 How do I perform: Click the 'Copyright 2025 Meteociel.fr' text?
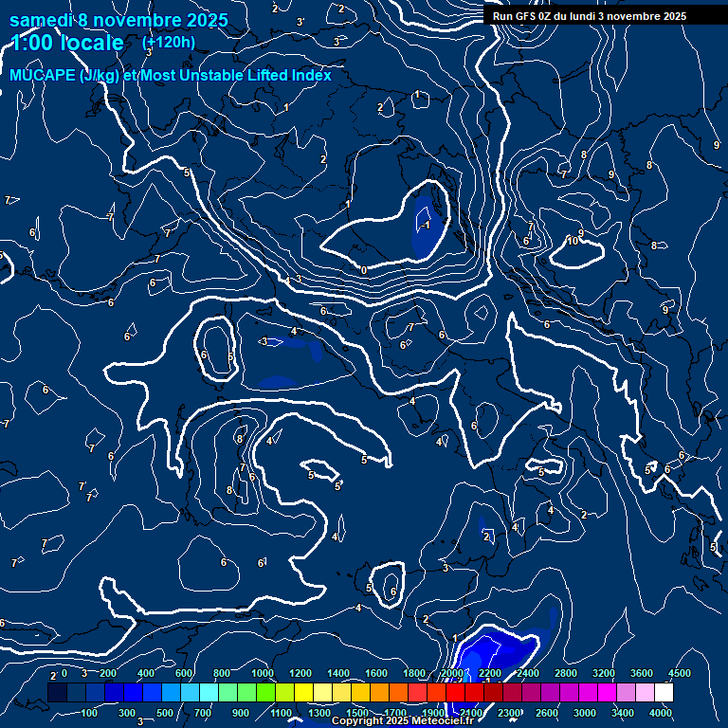(403, 720)
